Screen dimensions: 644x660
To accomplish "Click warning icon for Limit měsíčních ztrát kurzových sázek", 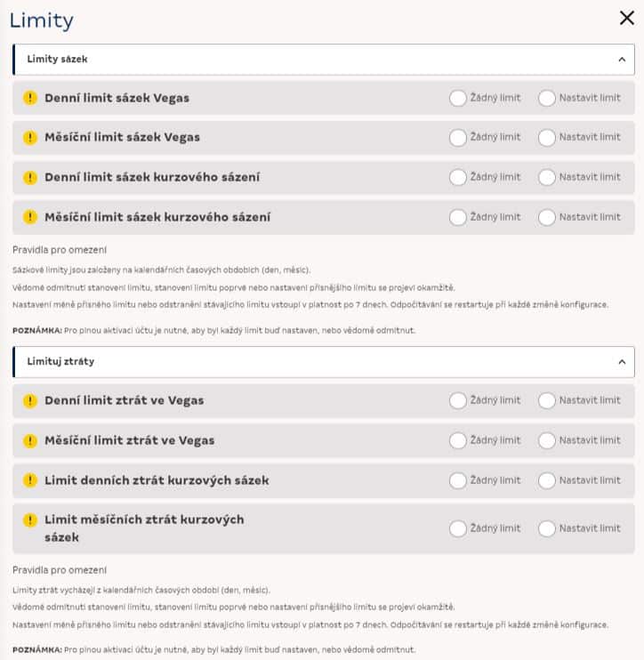I will point(30,520).
